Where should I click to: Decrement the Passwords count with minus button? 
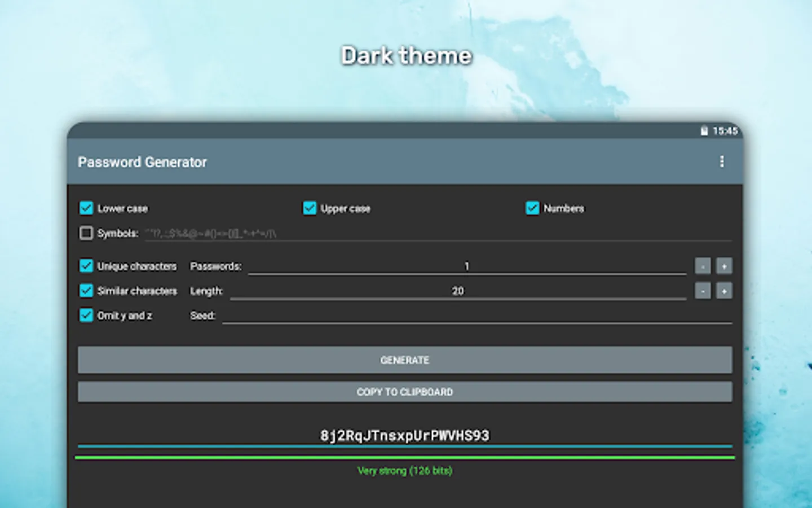pyautogui.click(x=703, y=266)
